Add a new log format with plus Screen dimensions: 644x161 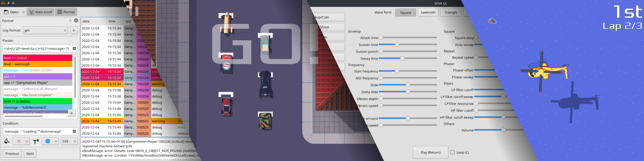point(74,30)
